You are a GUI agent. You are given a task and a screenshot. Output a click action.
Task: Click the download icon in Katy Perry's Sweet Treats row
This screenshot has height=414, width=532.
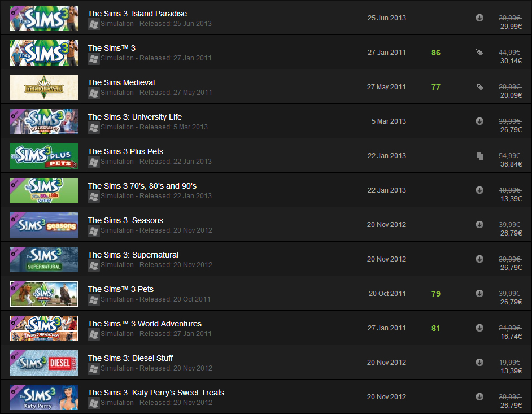click(x=479, y=396)
